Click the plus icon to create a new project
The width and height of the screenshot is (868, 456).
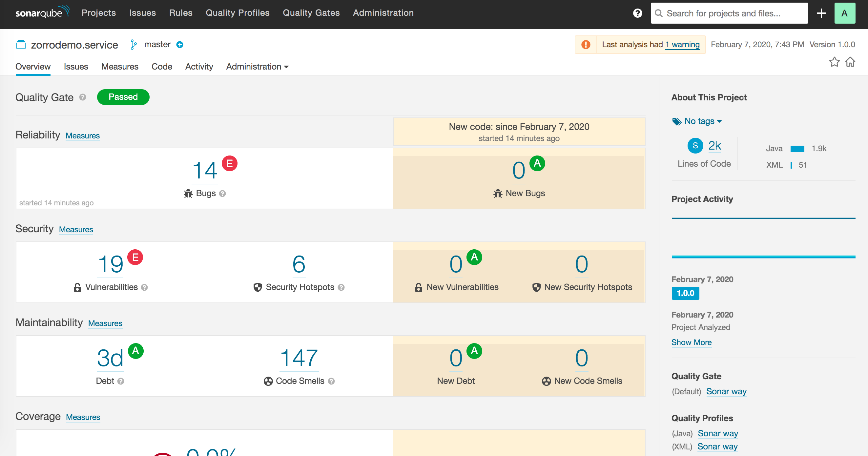[x=821, y=13]
